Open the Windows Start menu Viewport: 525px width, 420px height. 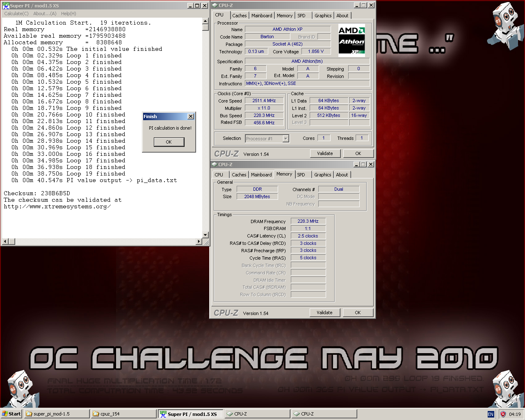11,414
